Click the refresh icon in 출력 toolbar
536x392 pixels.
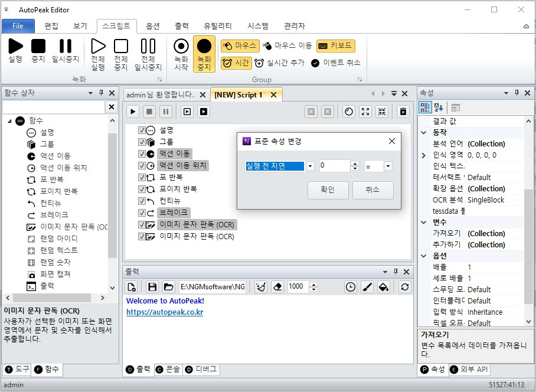405,287
